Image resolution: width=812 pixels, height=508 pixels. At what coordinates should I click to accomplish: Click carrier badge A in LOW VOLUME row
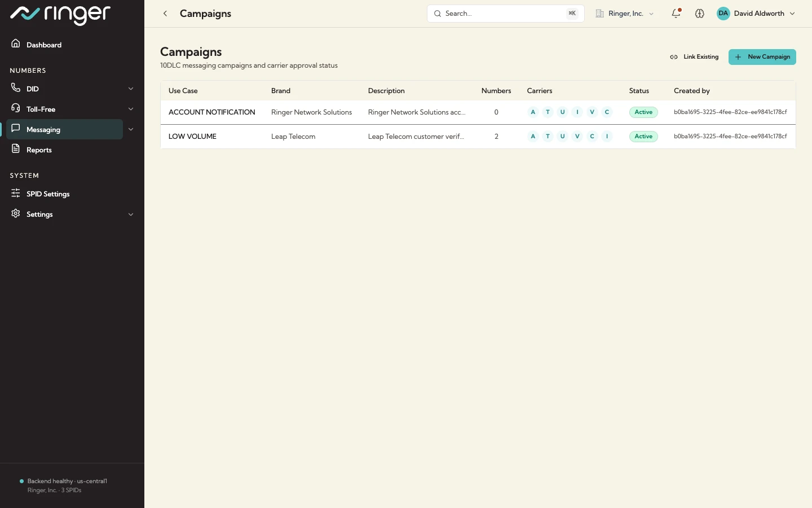point(533,136)
